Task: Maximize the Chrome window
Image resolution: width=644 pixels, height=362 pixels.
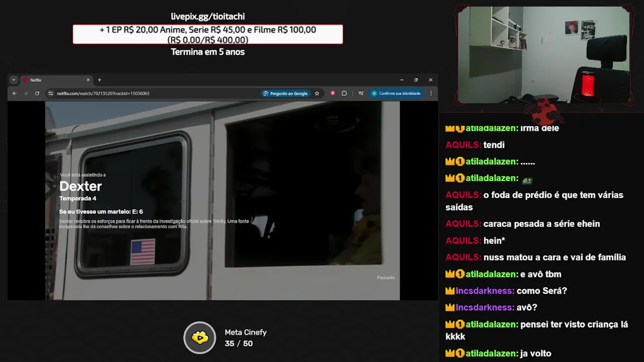Action: tap(416, 80)
